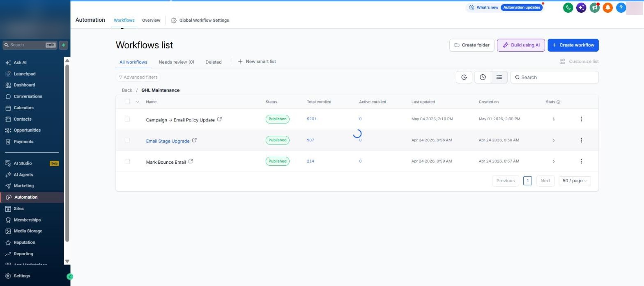Viewport: 644px width, 286px height.
Task: Check the Mark Bounce Email row checkbox
Action: pyautogui.click(x=127, y=161)
